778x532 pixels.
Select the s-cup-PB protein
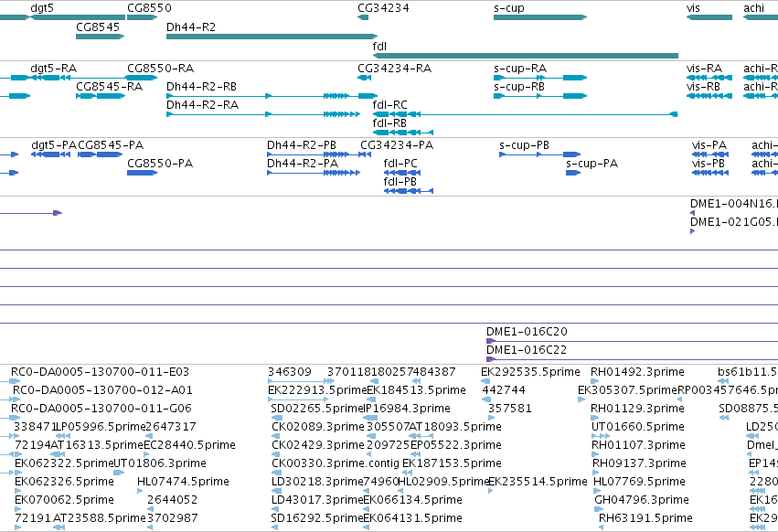[539, 154]
